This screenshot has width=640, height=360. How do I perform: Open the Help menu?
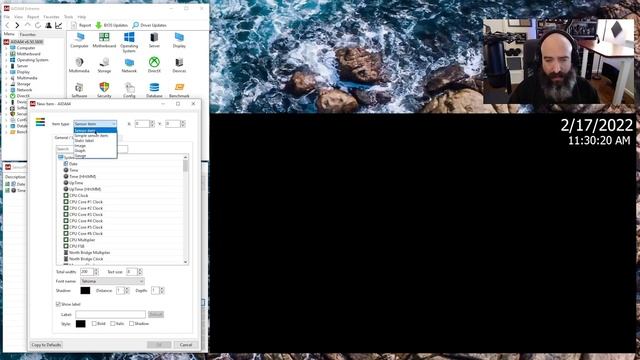[x=82, y=17]
